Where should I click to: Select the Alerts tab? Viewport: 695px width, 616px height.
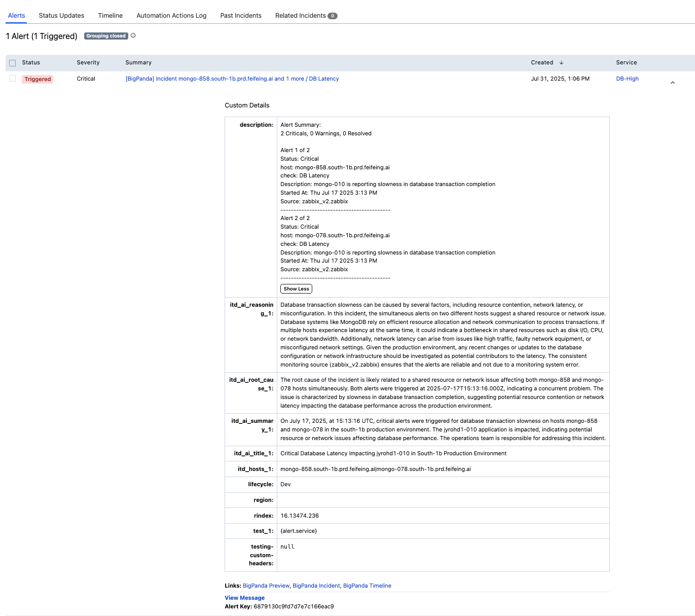[x=16, y=15]
